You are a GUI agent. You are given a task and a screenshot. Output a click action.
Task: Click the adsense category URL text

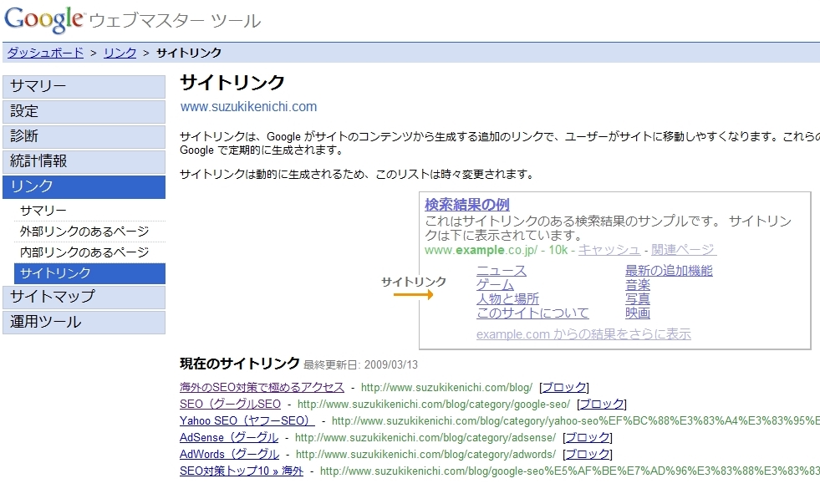[x=425, y=438]
